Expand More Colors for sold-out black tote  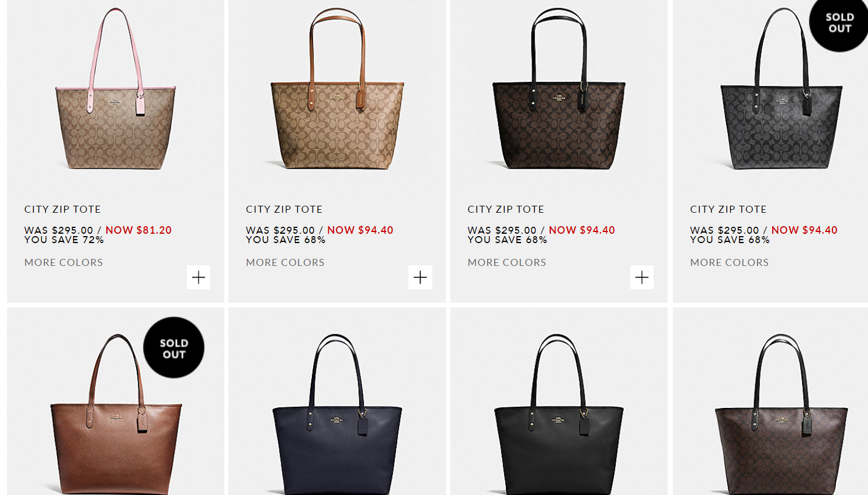(x=730, y=262)
